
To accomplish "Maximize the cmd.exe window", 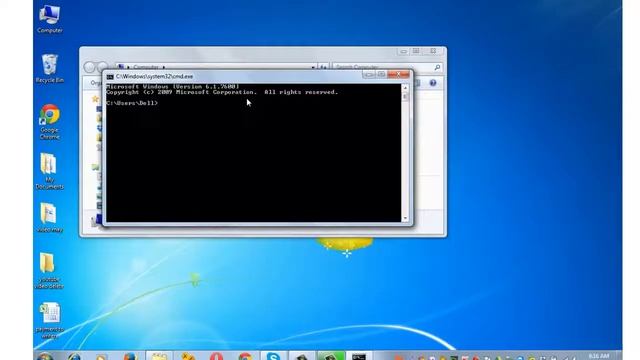I will click(381, 74).
